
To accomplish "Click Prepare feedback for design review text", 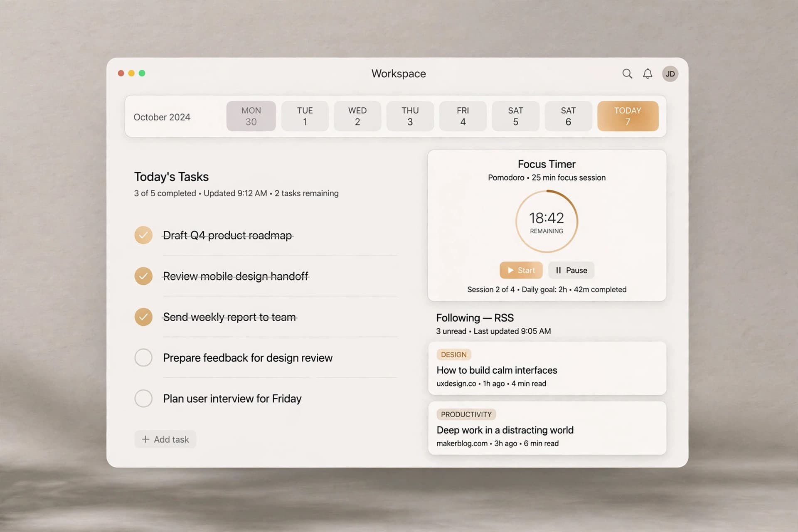I will (248, 358).
